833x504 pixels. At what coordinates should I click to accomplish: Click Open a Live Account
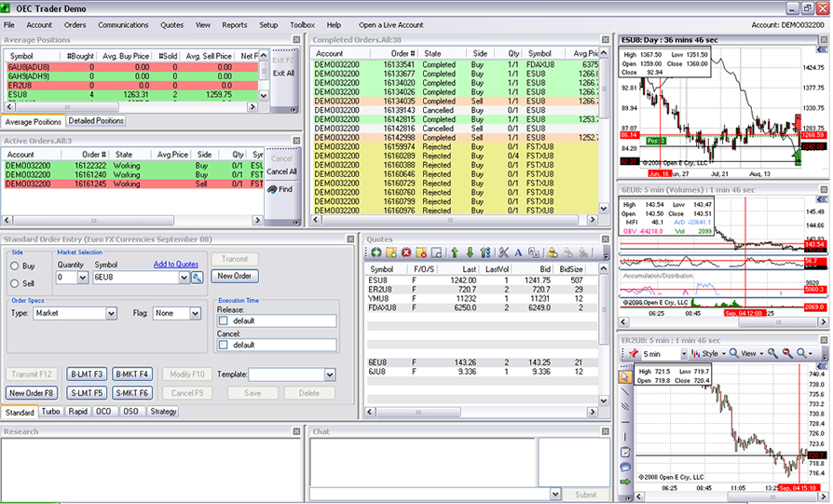point(391,25)
